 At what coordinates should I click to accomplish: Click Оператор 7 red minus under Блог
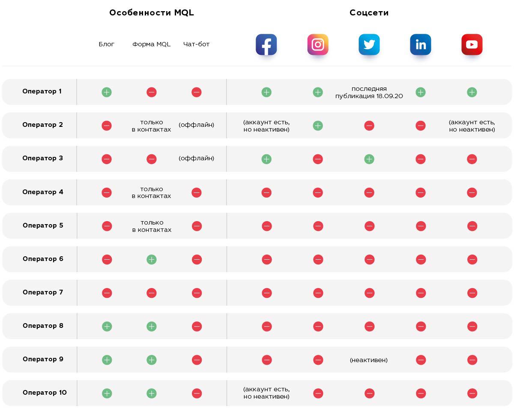pyautogui.click(x=107, y=293)
